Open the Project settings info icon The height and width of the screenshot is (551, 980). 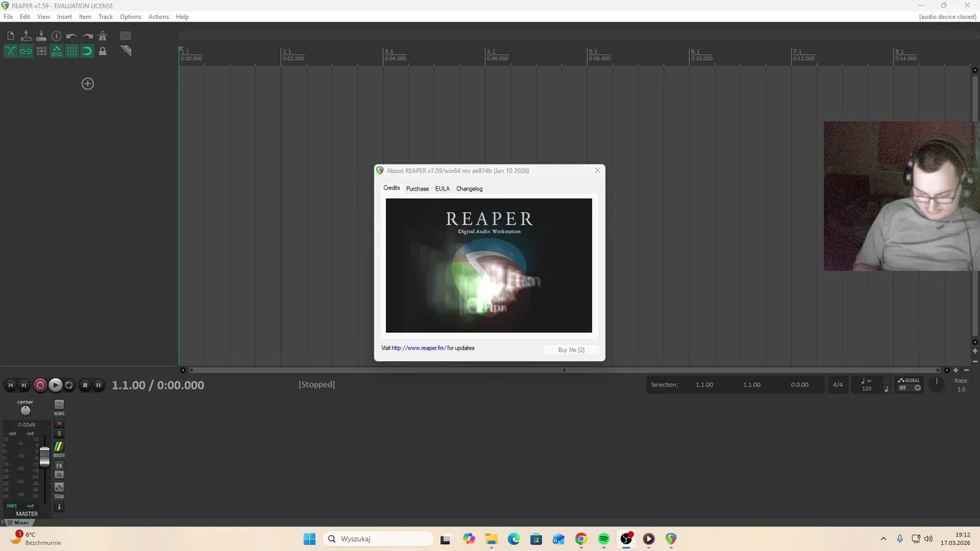pyautogui.click(x=57, y=36)
